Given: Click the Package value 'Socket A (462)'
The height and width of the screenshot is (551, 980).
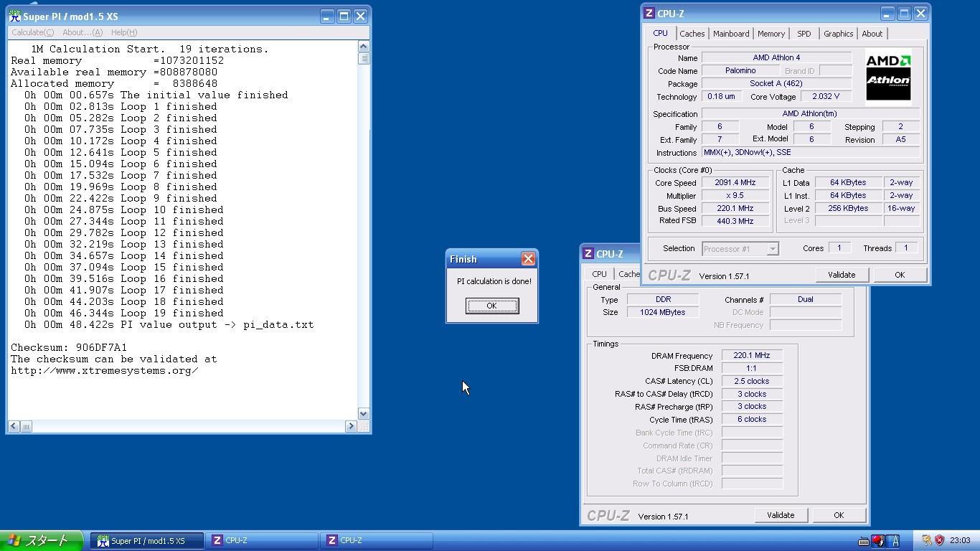Looking at the screenshot, I should tap(776, 83).
